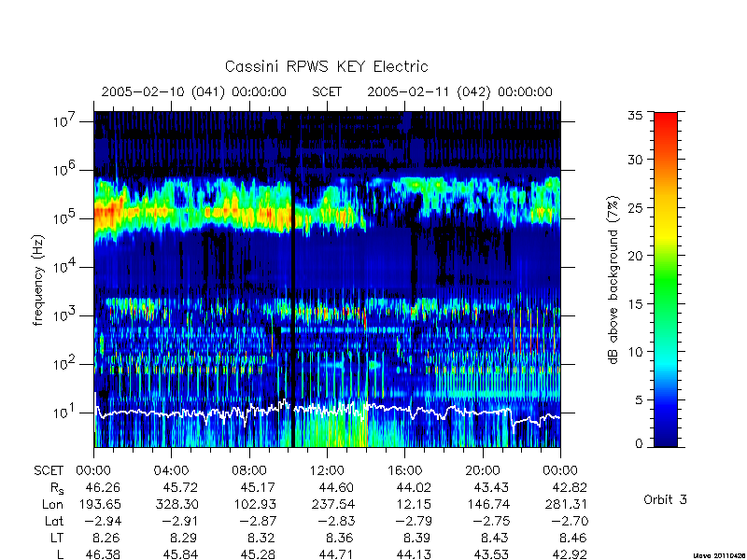Click the 'L' row label
The width and height of the screenshot is (747, 560).
(60, 554)
